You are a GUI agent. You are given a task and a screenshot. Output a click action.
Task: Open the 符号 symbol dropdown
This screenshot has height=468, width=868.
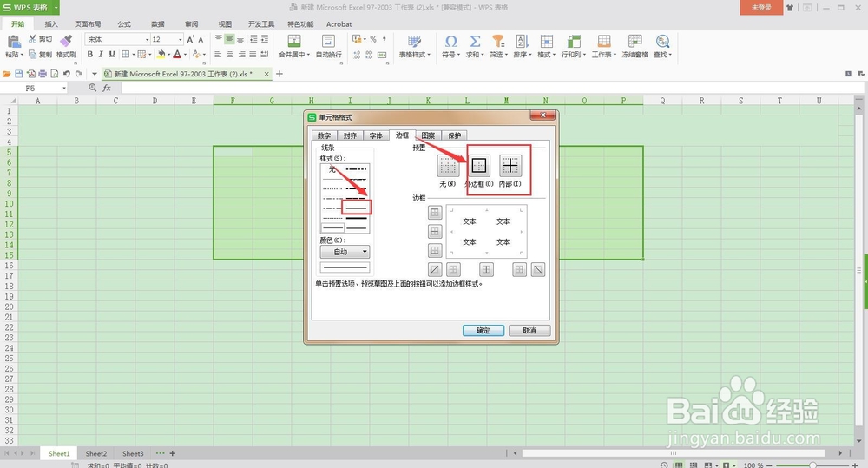tap(450, 55)
